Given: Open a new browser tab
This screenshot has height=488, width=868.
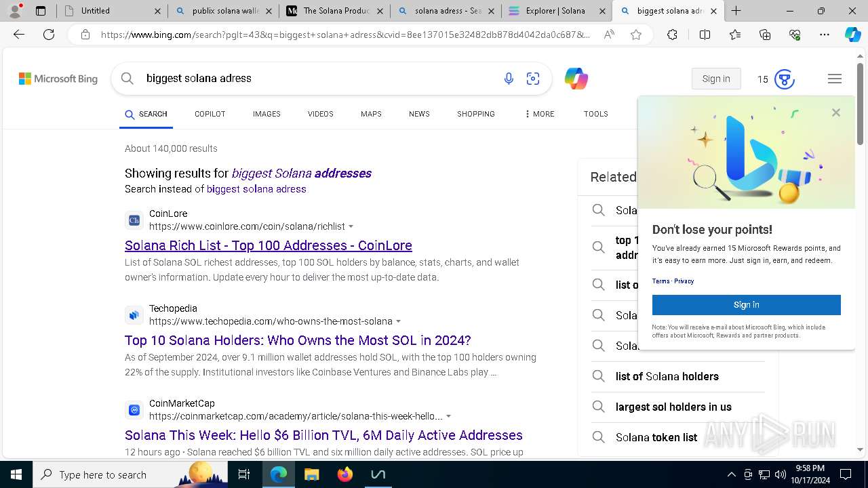Looking at the screenshot, I should 736,11.
